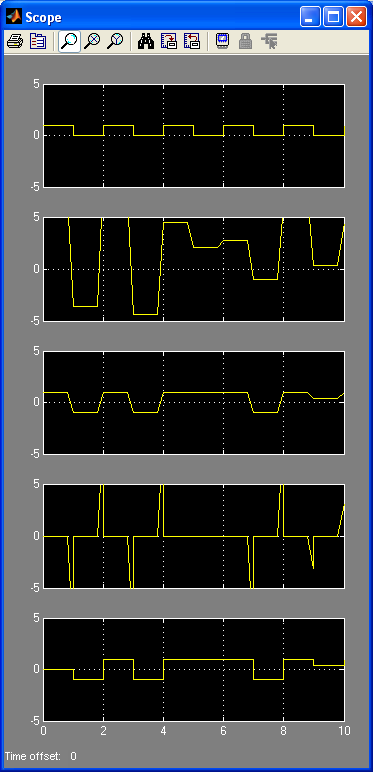Select the axes showing the regular square pulse
Viewport: 373px width, 772px height.
[x=194, y=135]
